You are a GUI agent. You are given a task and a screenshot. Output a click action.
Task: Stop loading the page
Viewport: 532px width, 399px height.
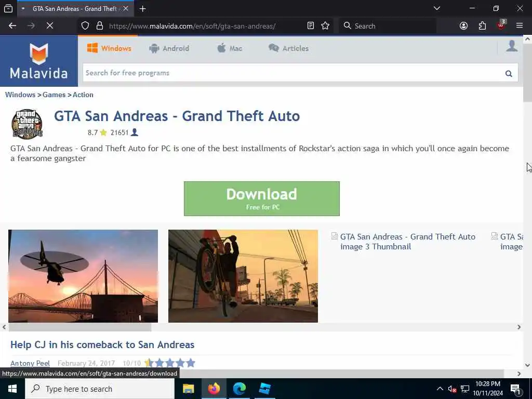49,26
